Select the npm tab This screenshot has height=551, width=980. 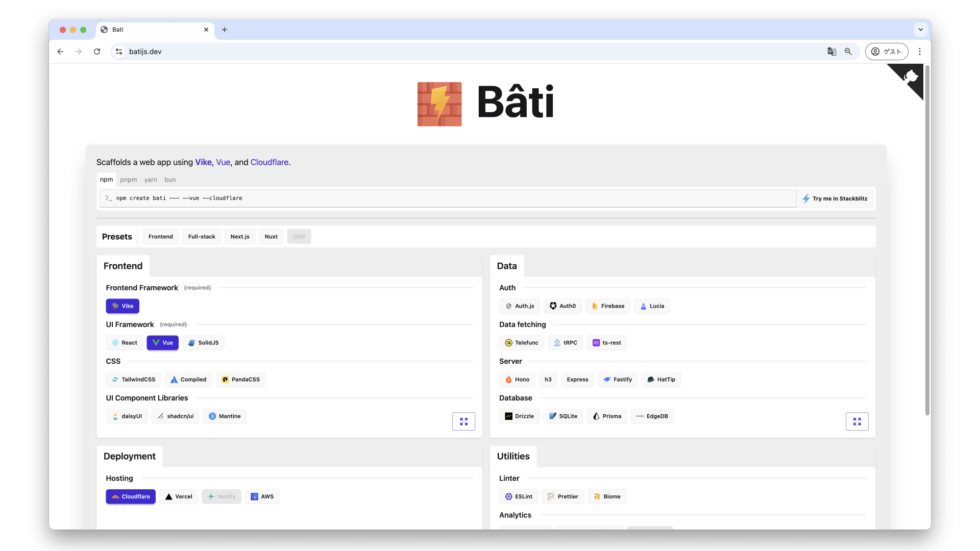pyautogui.click(x=106, y=180)
